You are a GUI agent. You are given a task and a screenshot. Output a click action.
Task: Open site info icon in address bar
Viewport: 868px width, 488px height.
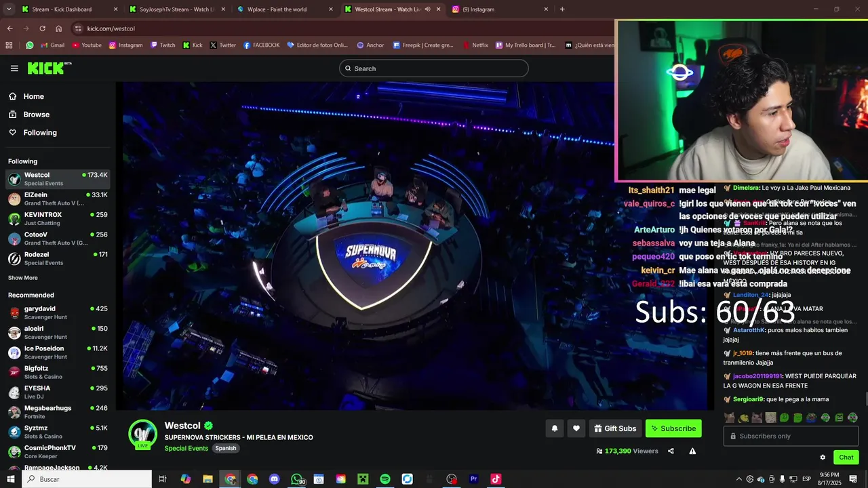[x=79, y=28]
